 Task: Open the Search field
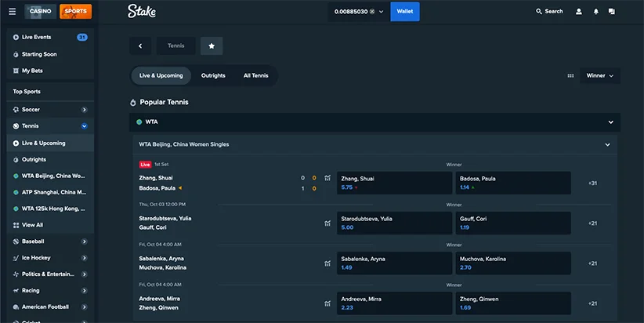(x=549, y=12)
